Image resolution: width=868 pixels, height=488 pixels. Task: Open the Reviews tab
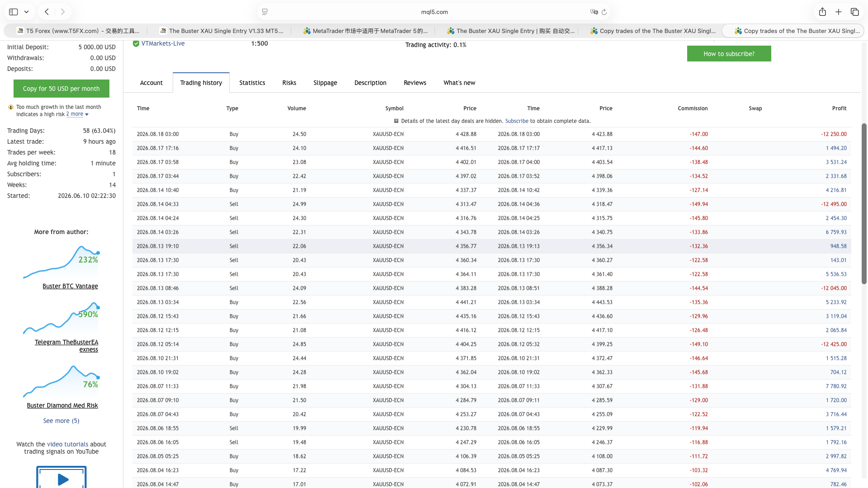coord(415,83)
